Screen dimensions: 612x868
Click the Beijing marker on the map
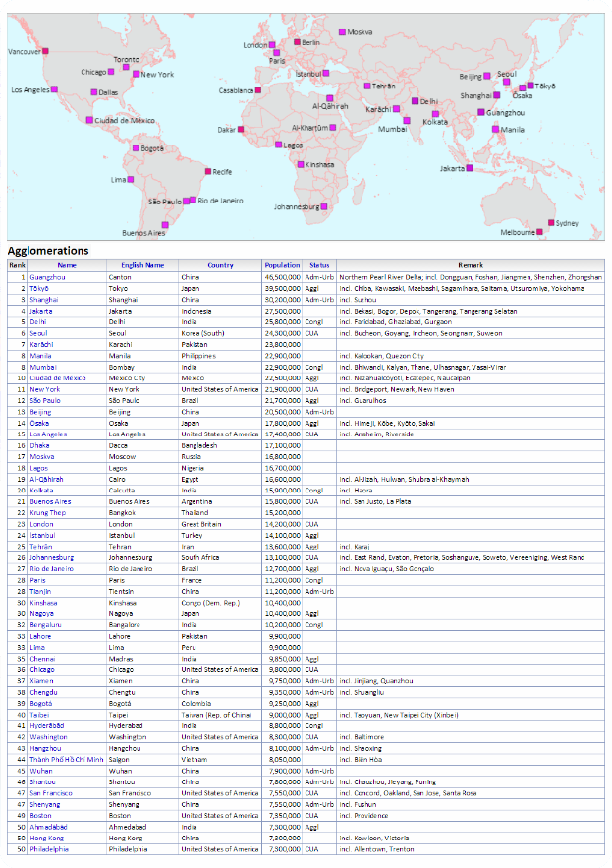[x=487, y=76]
